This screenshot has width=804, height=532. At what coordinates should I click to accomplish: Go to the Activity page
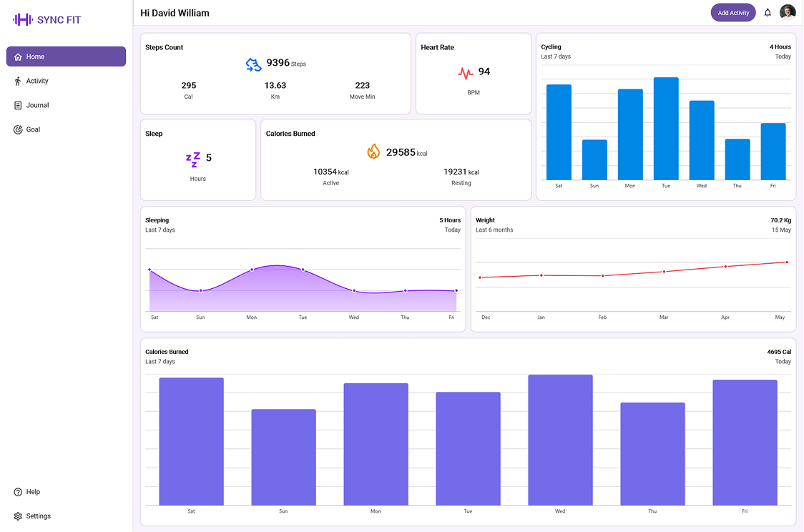point(66,81)
